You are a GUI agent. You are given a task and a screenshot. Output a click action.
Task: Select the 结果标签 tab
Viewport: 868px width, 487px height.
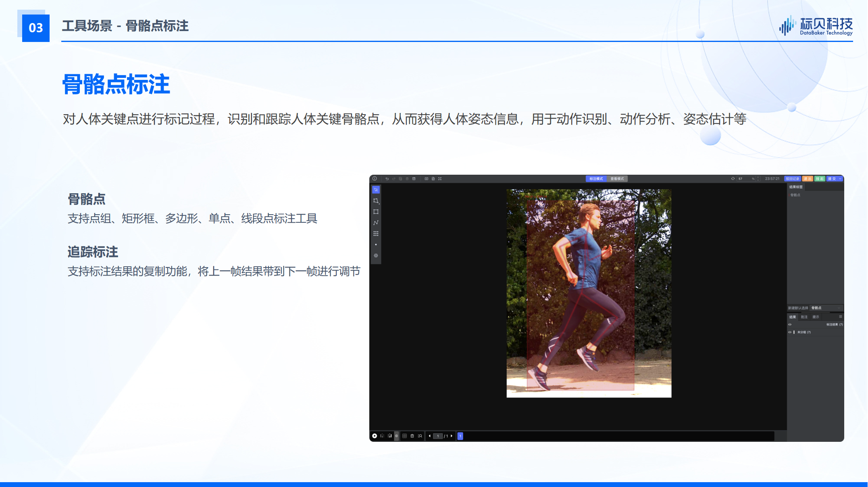coord(796,187)
